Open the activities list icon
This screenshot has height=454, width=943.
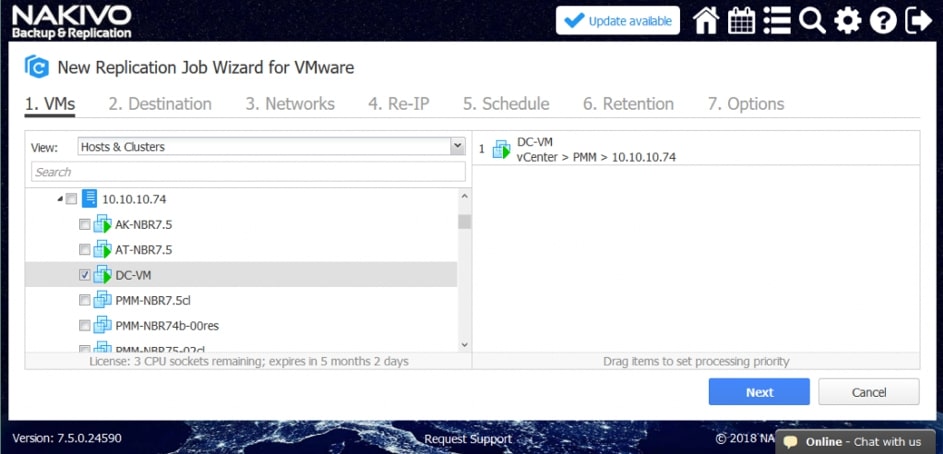tap(777, 21)
